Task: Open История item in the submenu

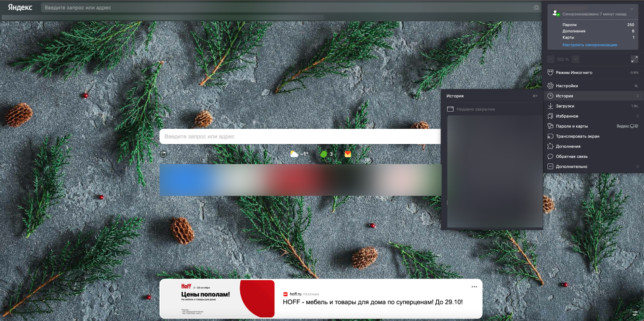Action: (455, 96)
